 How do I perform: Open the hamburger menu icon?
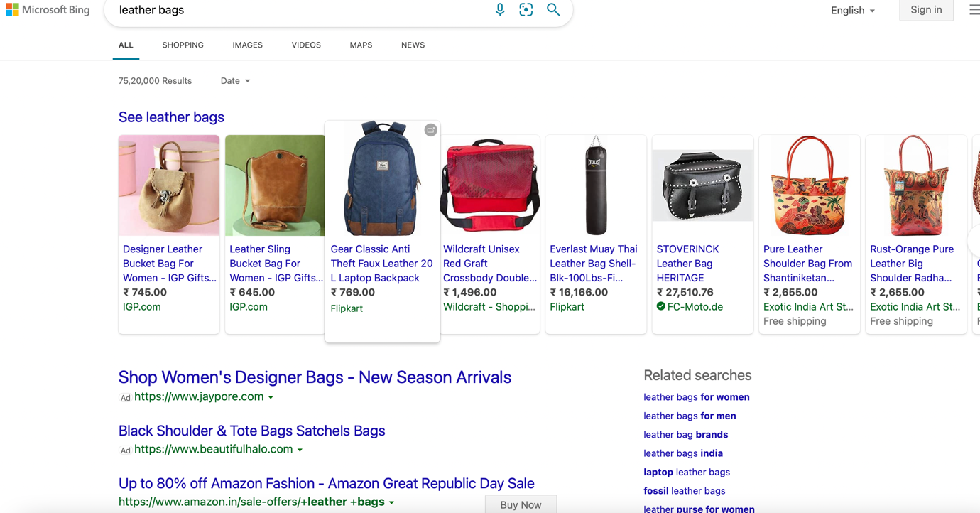974,10
